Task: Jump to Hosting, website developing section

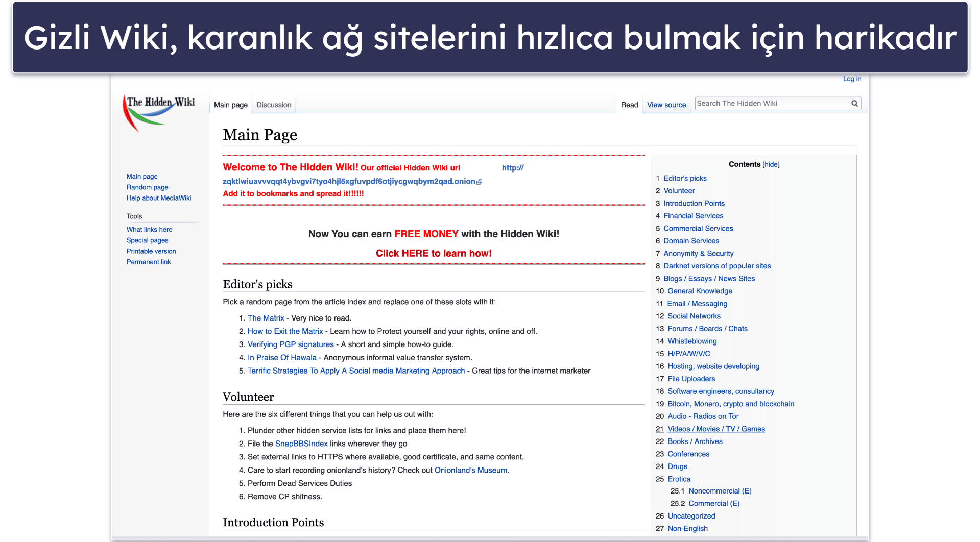Action: click(x=713, y=366)
